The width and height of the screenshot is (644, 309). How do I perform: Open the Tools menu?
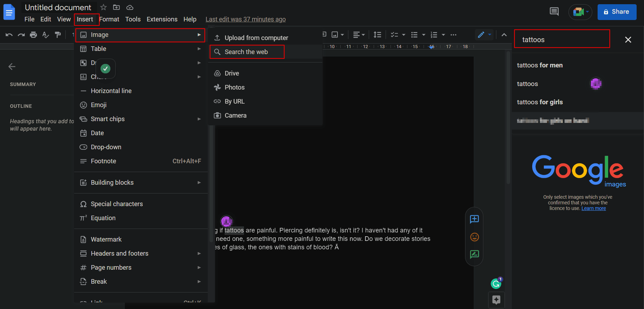133,19
